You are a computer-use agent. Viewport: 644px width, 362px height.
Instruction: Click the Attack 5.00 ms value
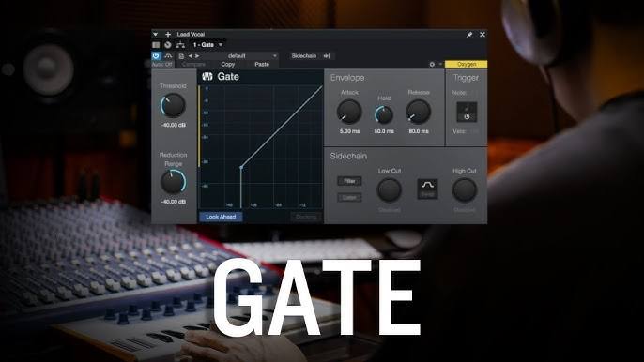[349, 131]
